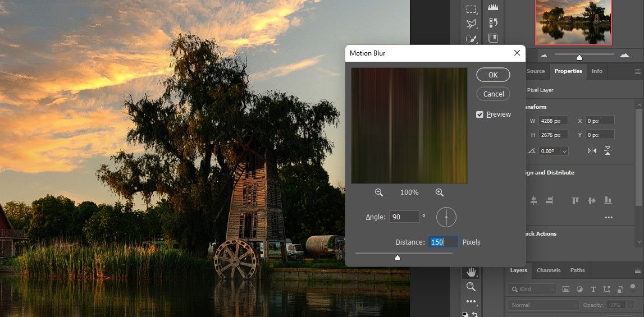Align right edges icon
This screenshot has width=644, height=317.
point(549,200)
